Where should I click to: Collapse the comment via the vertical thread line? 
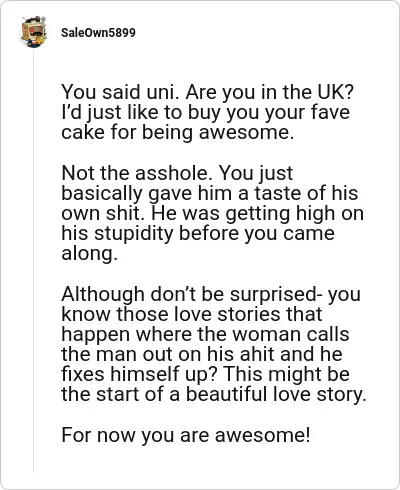click(x=33, y=261)
